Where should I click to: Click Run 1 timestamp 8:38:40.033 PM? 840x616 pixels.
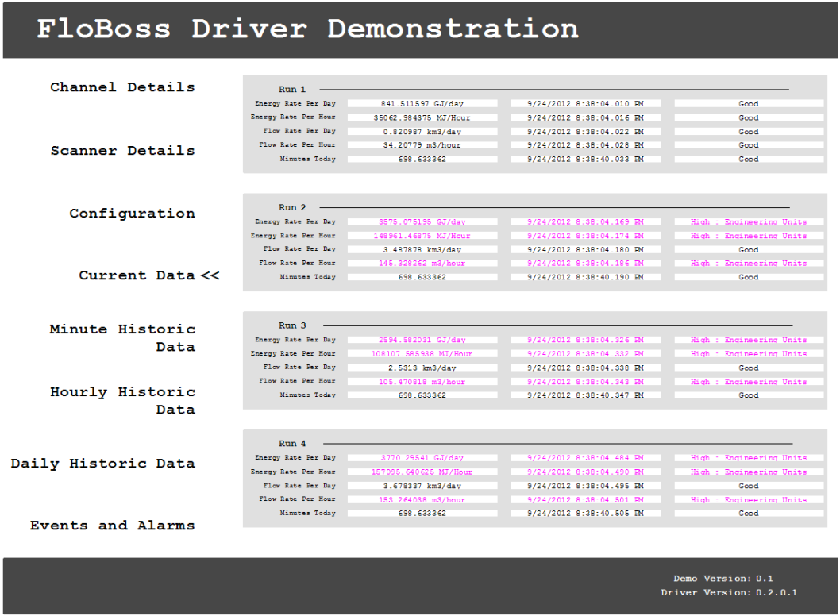click(585, 159)
